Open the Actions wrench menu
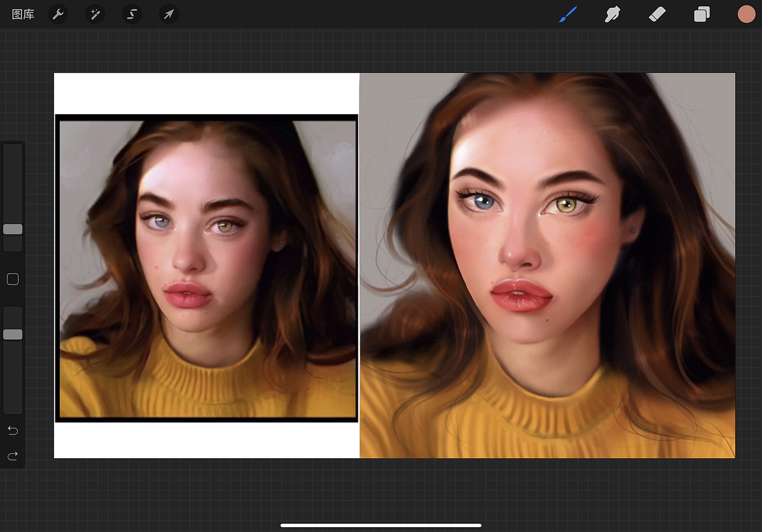This screenshot has height=532, width=762. click(58, 14)
